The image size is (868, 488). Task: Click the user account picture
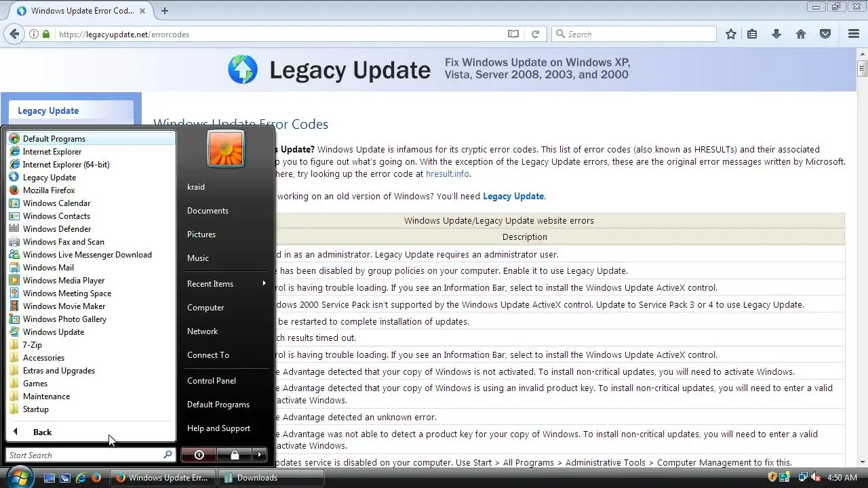[225, 148]
